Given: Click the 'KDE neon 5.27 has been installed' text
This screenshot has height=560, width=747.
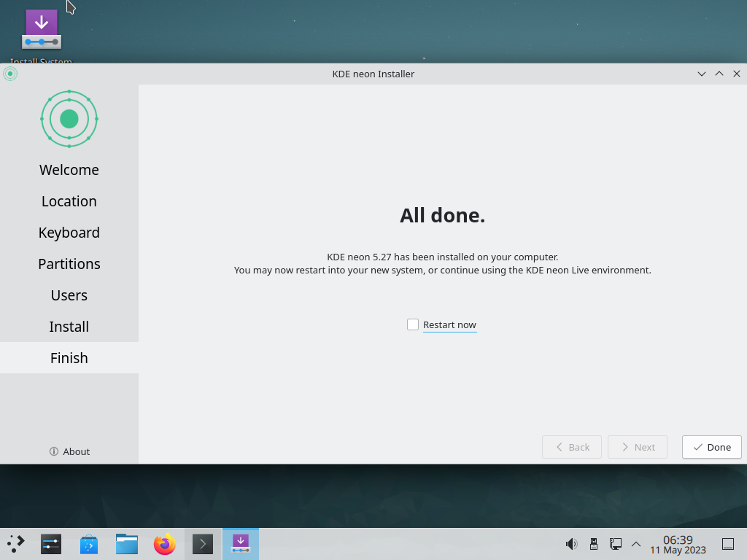Looking at the screenshot, I should [x=443, y=257].
